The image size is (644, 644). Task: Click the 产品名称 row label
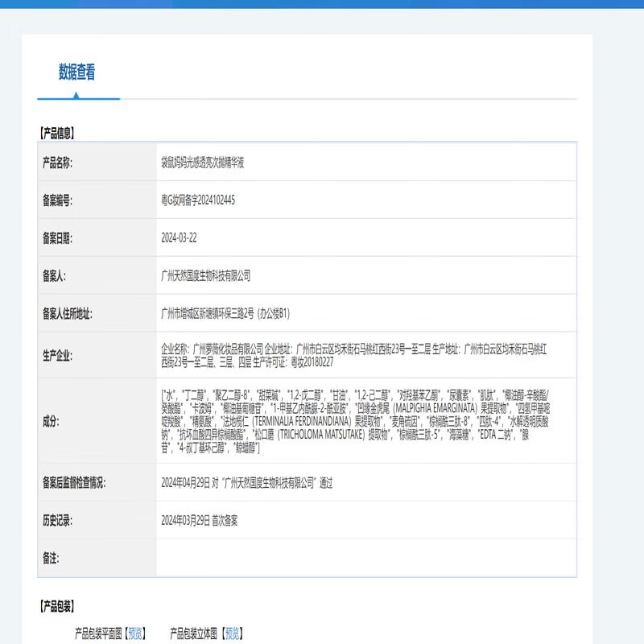(57, 163)
